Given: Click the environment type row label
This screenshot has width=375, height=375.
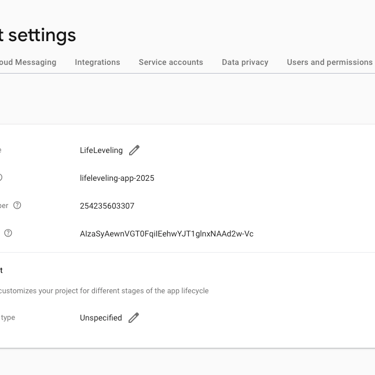Looking at the screenshot, I should point(8,318).
